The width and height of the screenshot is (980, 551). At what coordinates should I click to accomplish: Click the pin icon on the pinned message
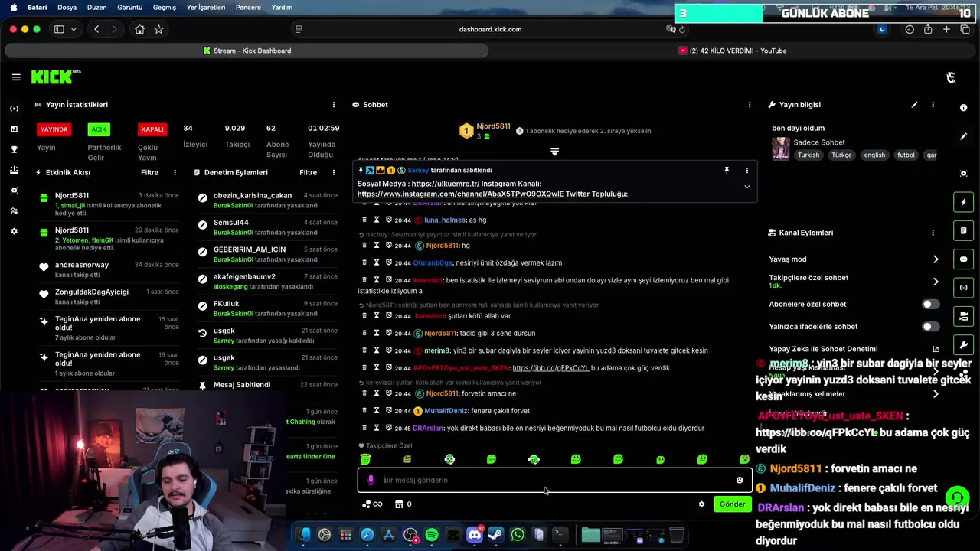click(x=727, y=171)
